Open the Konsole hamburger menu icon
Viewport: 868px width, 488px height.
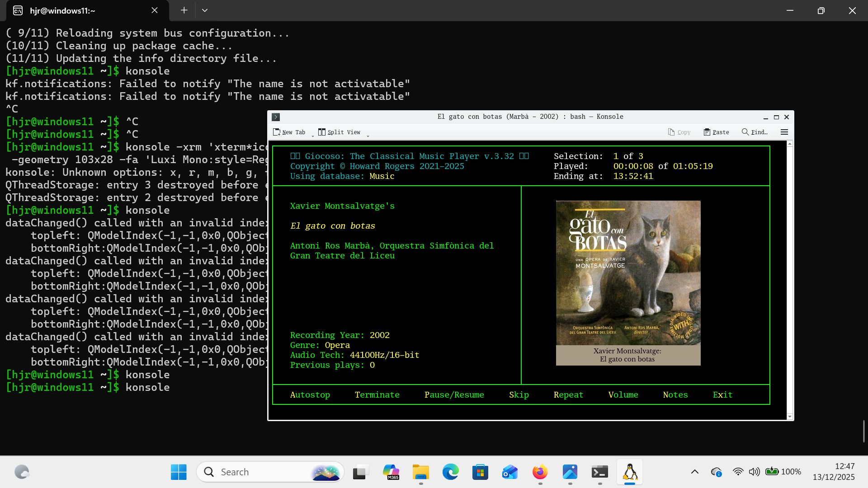[x=784, y=132]
